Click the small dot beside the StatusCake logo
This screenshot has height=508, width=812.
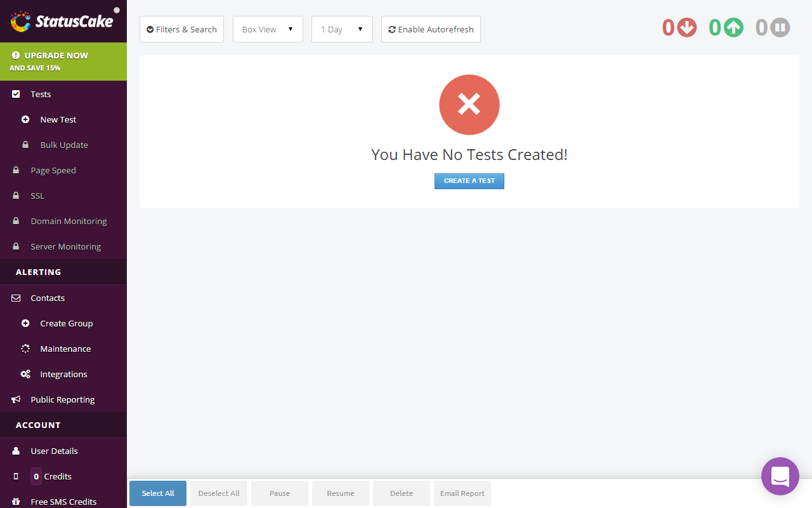117,10
